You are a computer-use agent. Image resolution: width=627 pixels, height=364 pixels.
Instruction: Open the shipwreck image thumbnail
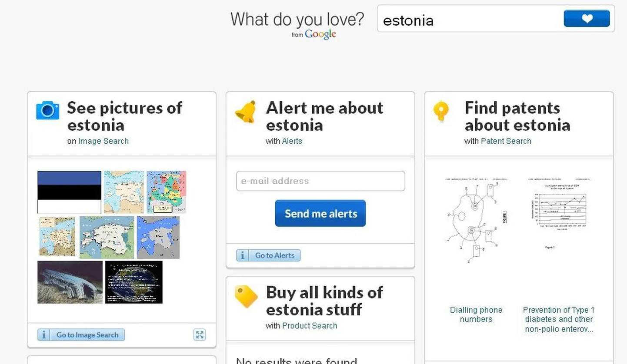[70, 282]
